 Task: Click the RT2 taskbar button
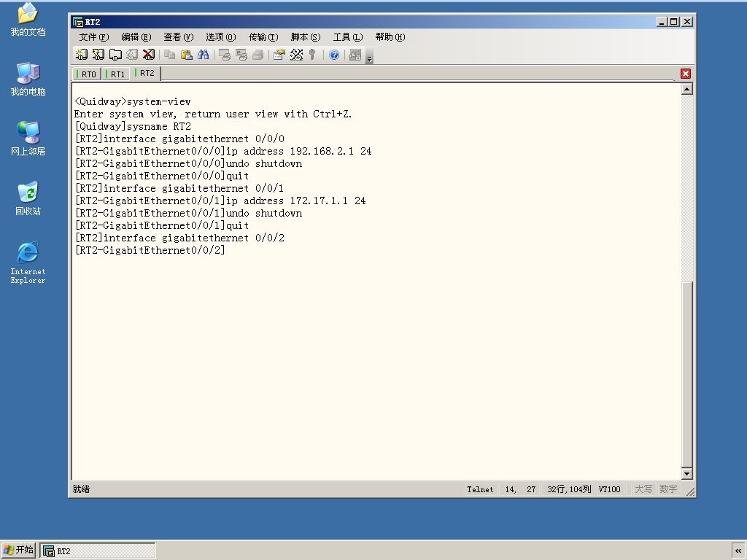pyautogui.click(x=98, y=551)
